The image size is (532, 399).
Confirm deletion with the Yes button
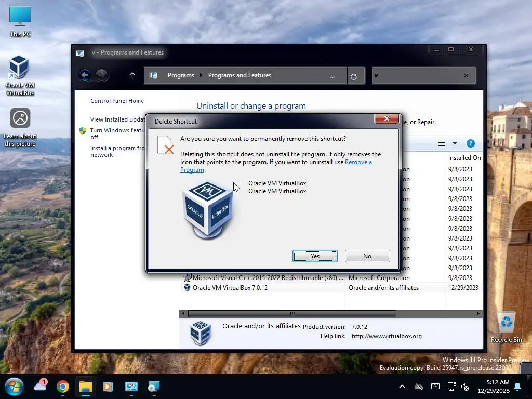point(315,256)
